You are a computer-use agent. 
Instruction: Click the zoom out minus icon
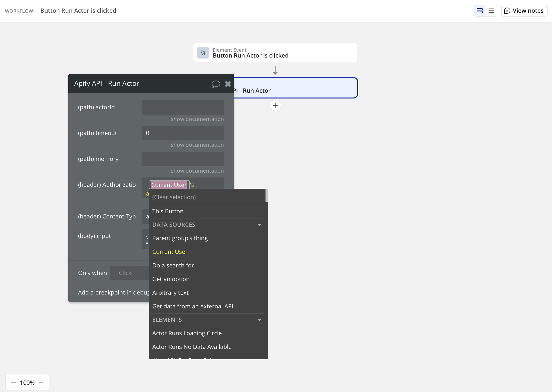14,382
